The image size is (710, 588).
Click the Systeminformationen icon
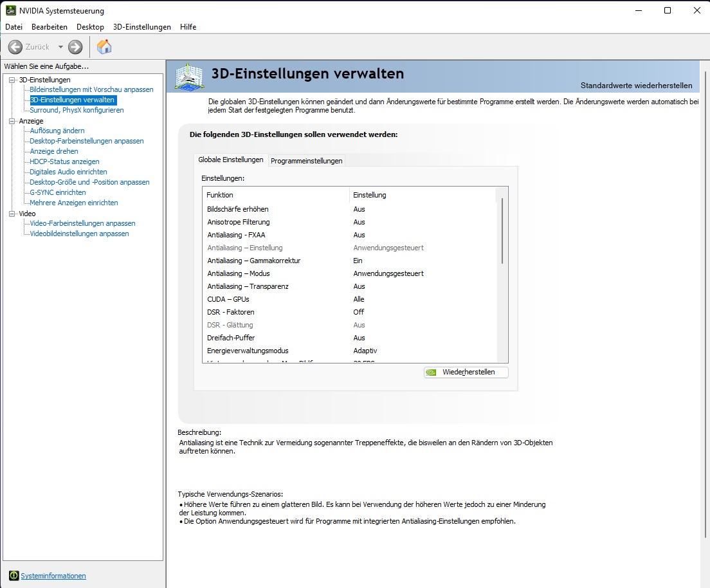coord(14,576)
